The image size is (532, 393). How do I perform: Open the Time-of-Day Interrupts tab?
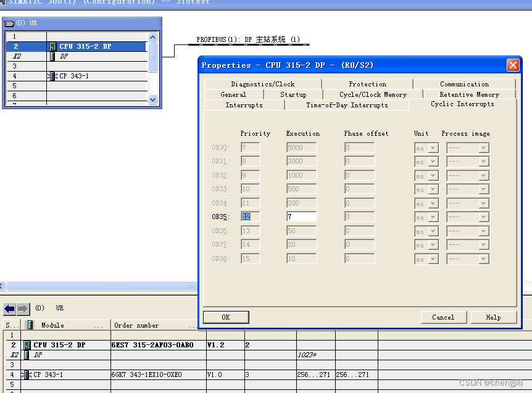(347, 105)
